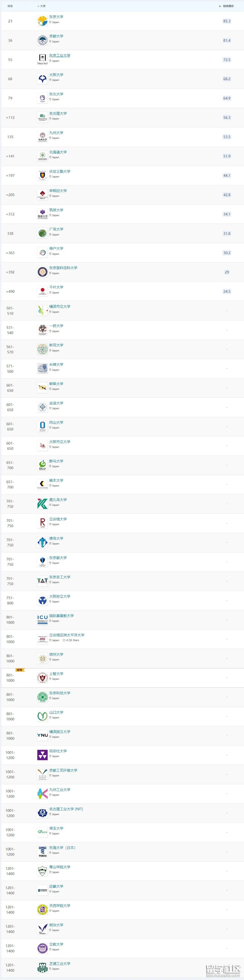Screen dimensions: 244x980
Task: Click the TOKAI university logo
Action: coord(42,851)
